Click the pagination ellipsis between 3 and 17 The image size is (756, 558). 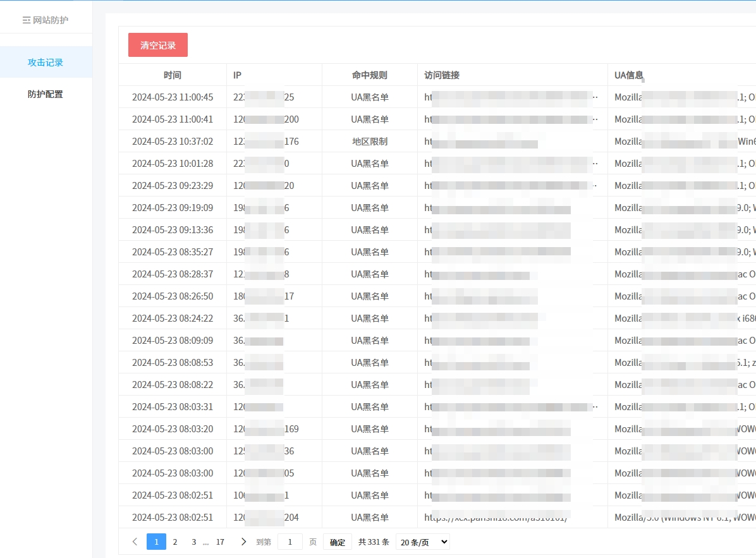click(x=206, y=543)
